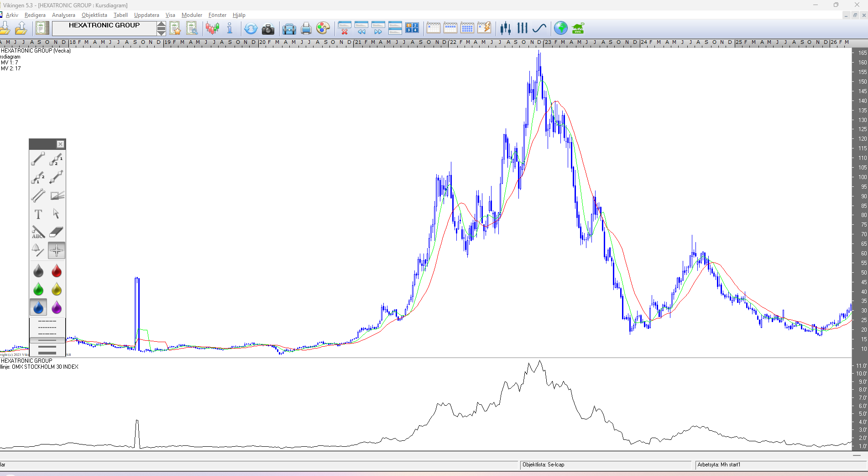Click the camera snapshot toolbar icon
Viewport: 868px width, 476px height.
[268, 29]
